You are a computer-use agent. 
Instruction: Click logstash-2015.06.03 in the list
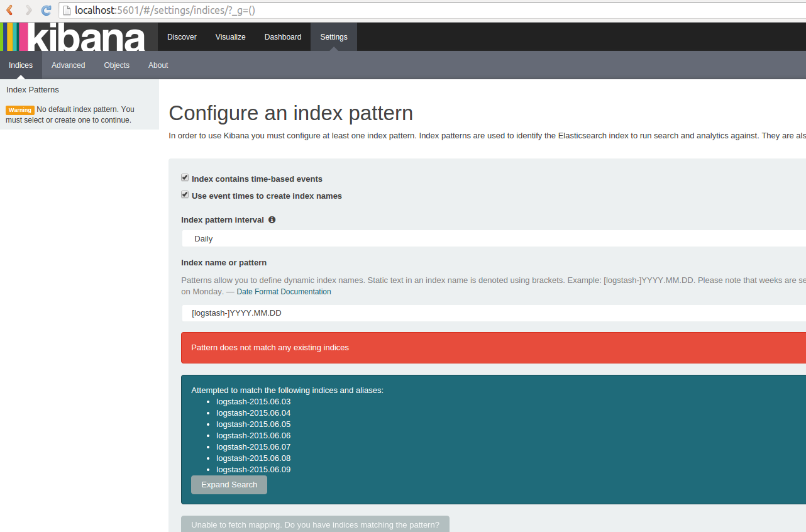[253, 402]
